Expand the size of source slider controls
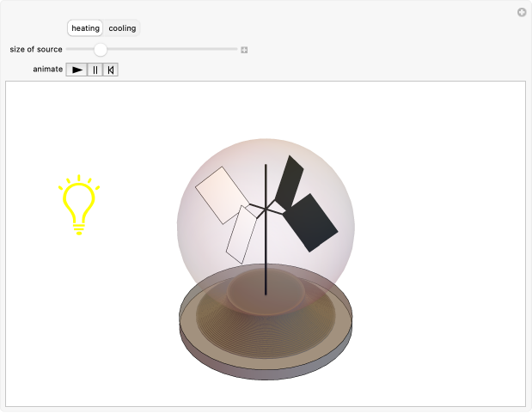Image resolution: width=532 pixels, height=413 pixels. coord(244,50)
